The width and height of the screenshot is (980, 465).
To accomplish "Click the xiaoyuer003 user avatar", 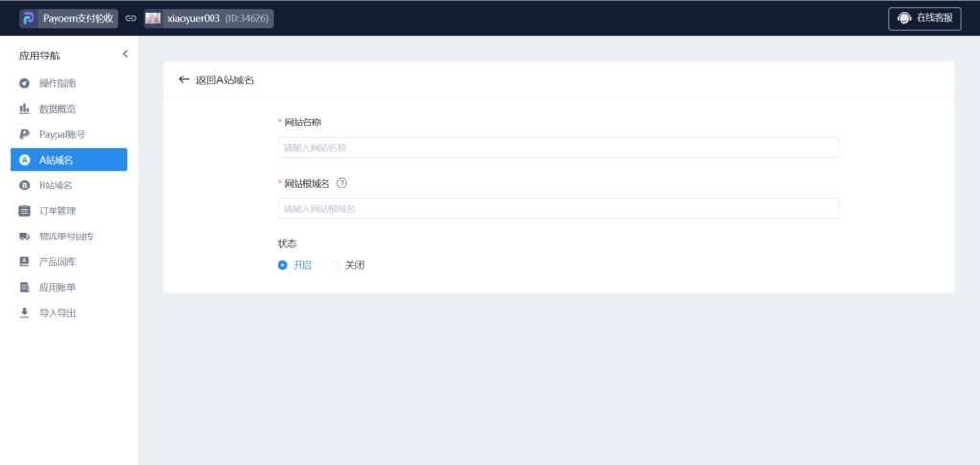I will [153, 18].
